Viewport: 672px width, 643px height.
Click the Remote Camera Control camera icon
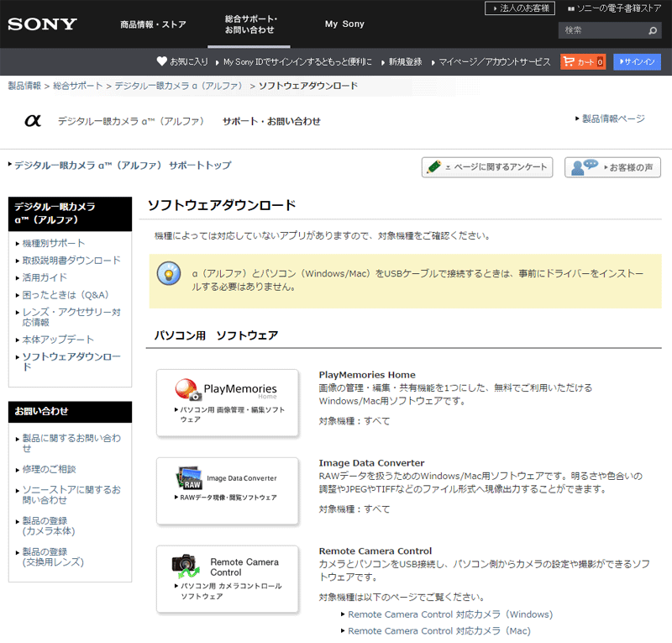point(186,567)
